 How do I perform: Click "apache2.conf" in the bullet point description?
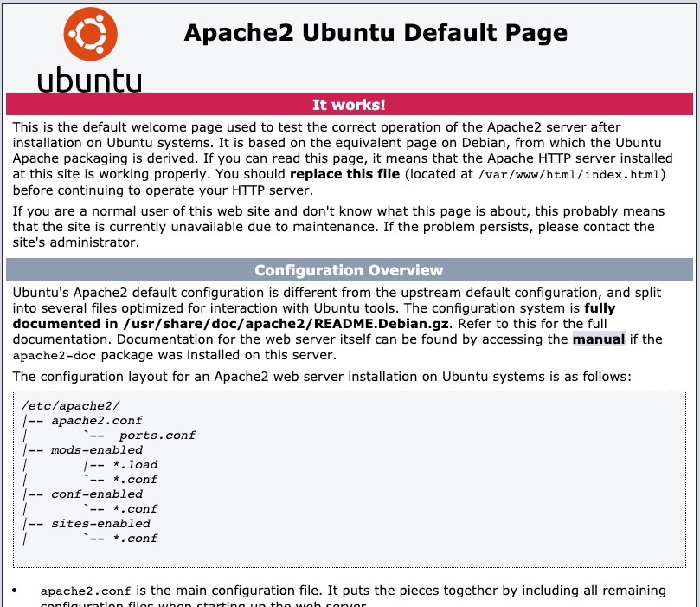coord(86,591)
